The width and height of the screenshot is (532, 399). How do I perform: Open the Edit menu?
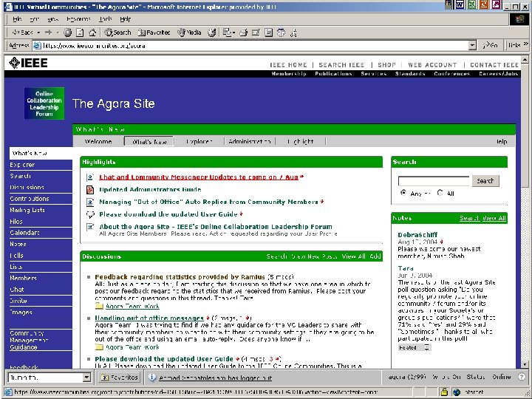(x=34, y=19)
